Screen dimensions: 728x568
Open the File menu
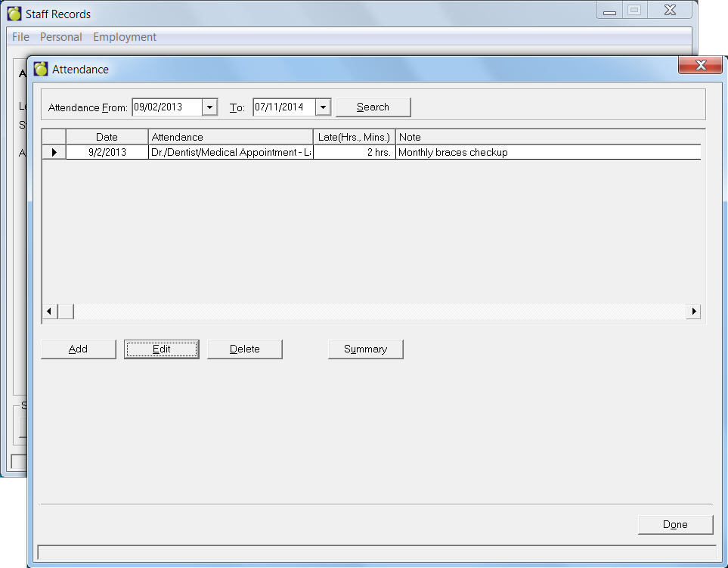click(20, 37)
